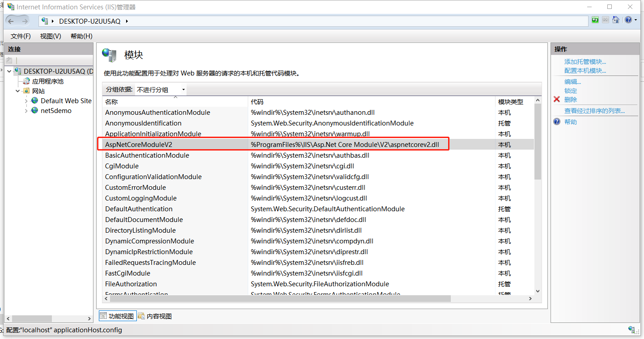Viewport: 644px width, 339px height.
Task: Expand the net5demo site node
Action: tap(26, 111)
